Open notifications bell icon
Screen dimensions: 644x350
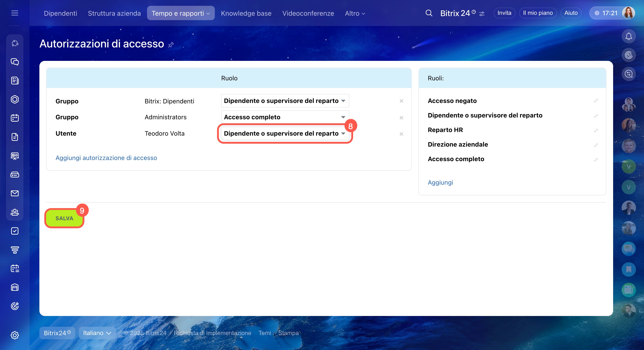[629, 36]
